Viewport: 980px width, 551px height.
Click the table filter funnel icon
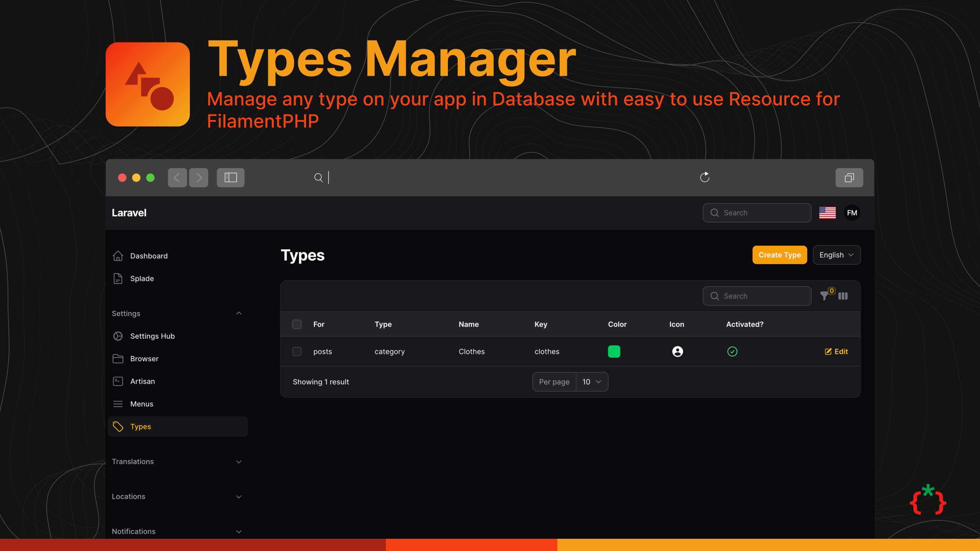click(824, 296)
